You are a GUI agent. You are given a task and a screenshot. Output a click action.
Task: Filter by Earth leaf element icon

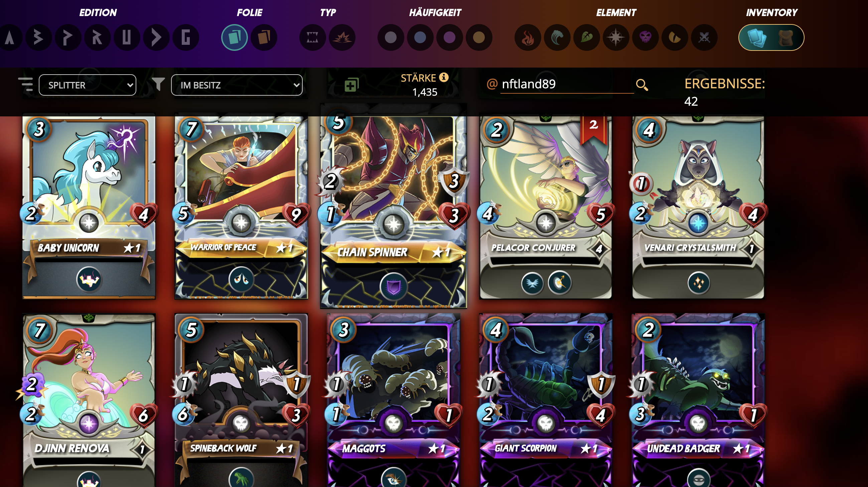tap(586, 37)
